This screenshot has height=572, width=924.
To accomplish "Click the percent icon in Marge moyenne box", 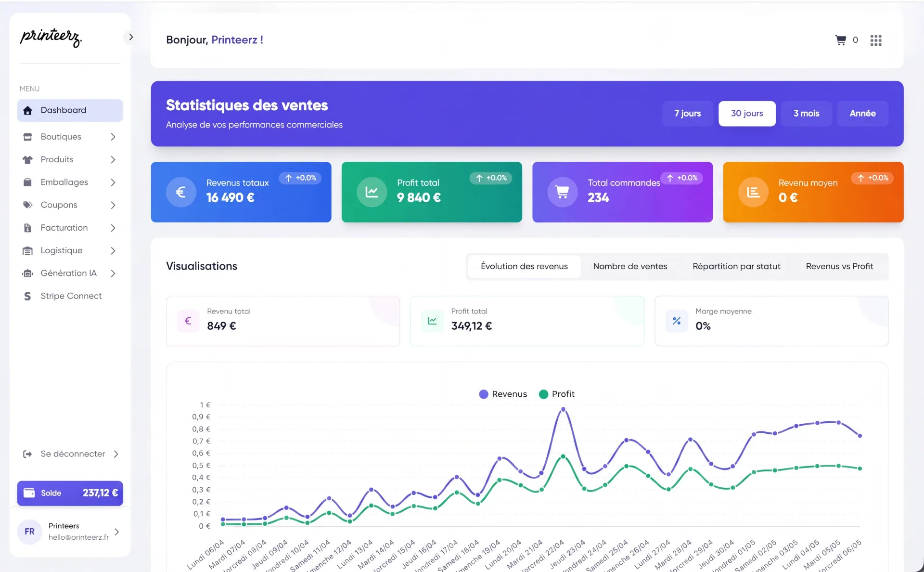I will (x=677, y=321).
